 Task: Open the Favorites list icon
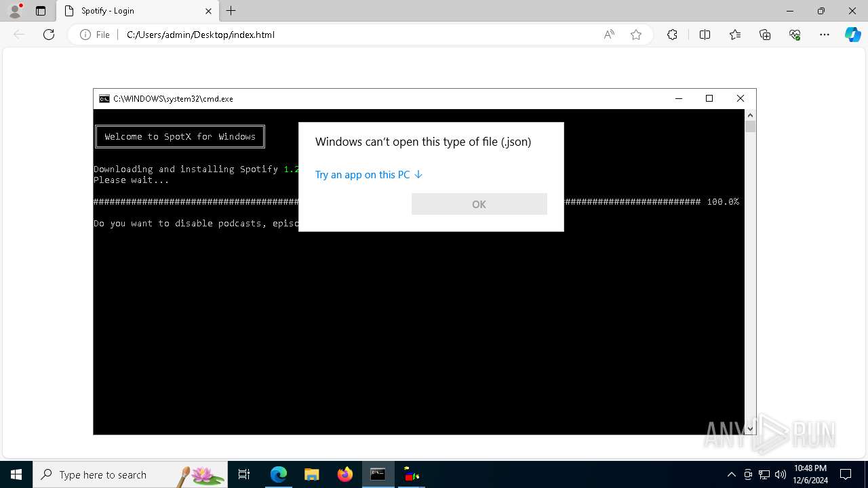pos(735,35)
